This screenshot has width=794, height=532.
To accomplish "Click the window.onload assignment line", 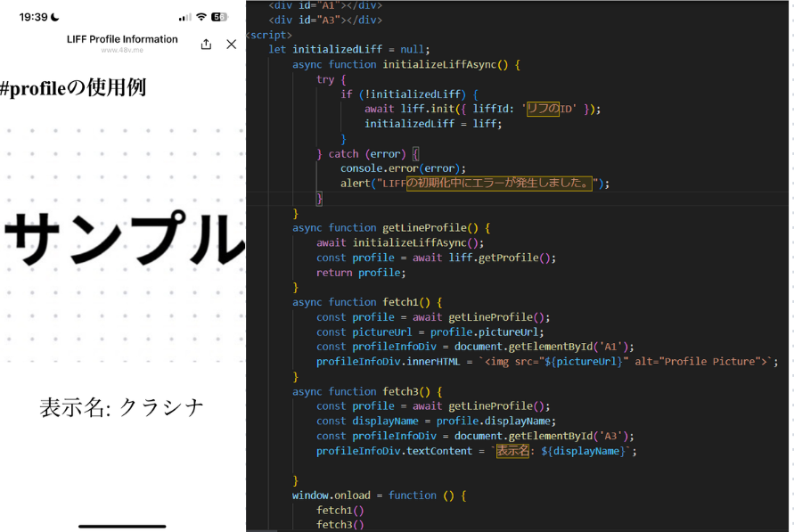I will [379, 495].
